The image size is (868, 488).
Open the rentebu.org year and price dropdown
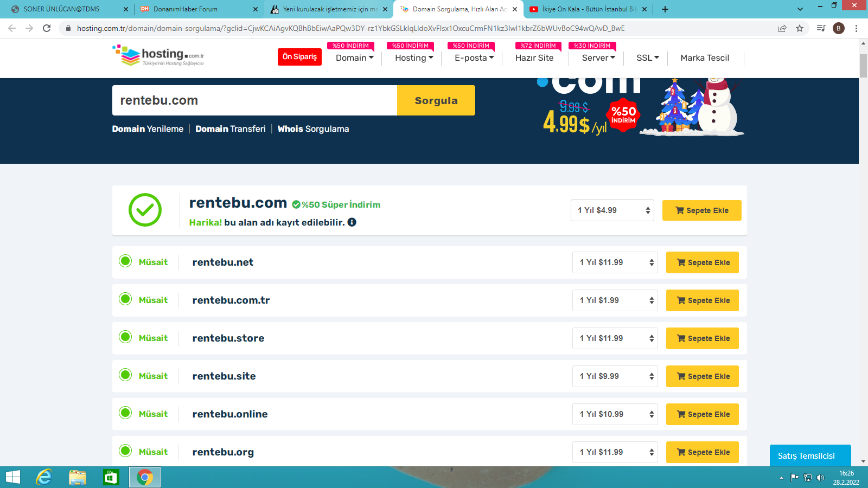pos(615,452)
